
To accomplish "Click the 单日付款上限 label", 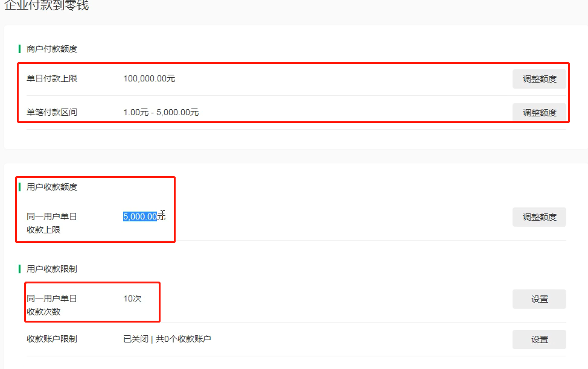I will click(x=52, y=78).
